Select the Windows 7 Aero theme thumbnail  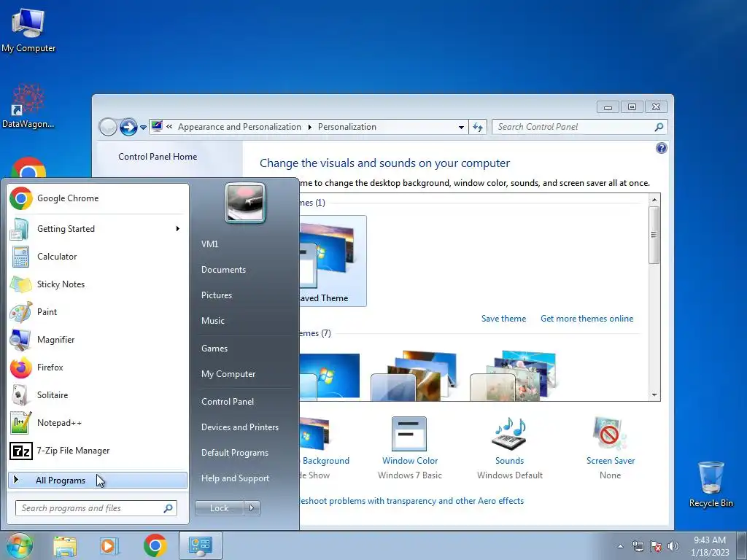[330, 376]
